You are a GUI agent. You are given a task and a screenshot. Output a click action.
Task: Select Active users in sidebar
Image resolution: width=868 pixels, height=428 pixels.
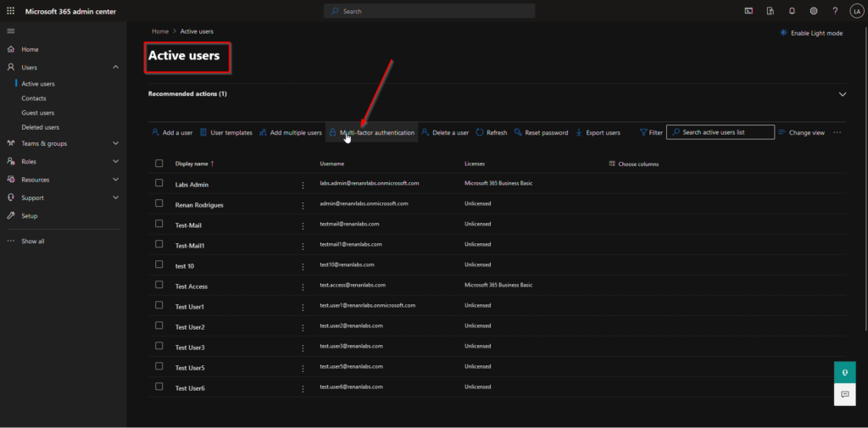pos(38,84)
